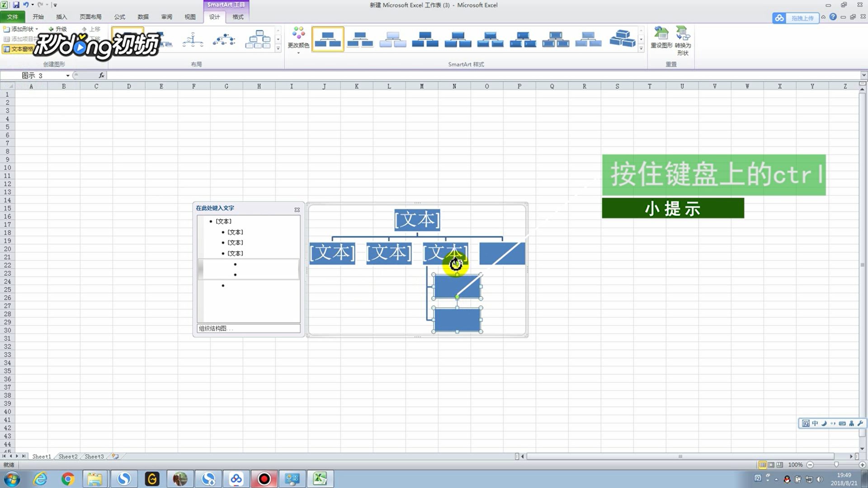Click the fx insert function icon

point(102,75)
